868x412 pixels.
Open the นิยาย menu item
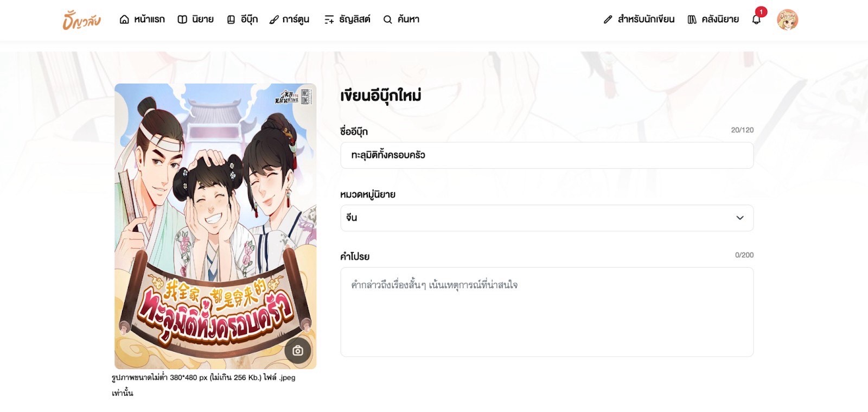pos(196,20)
